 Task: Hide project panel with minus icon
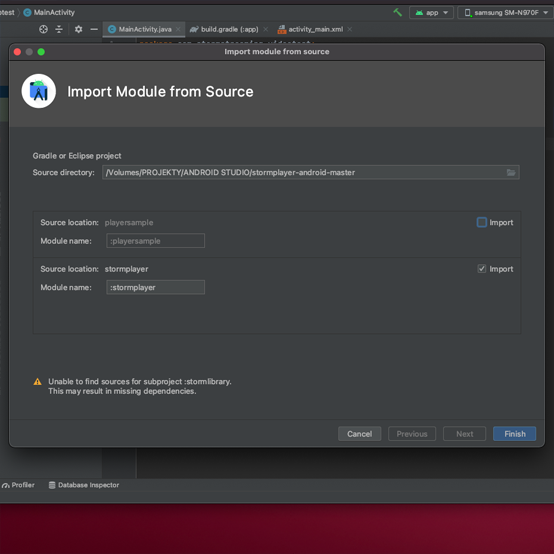tap(94, 29)
